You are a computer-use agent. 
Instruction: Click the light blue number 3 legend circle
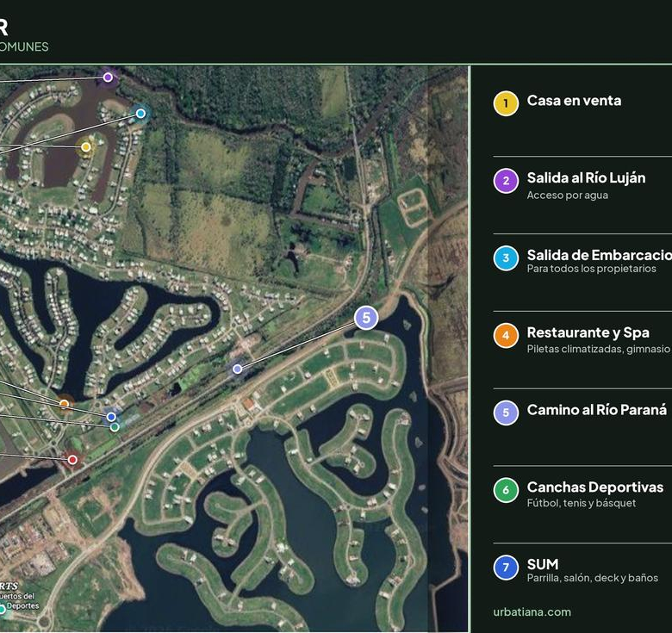[x=506, y=258]
